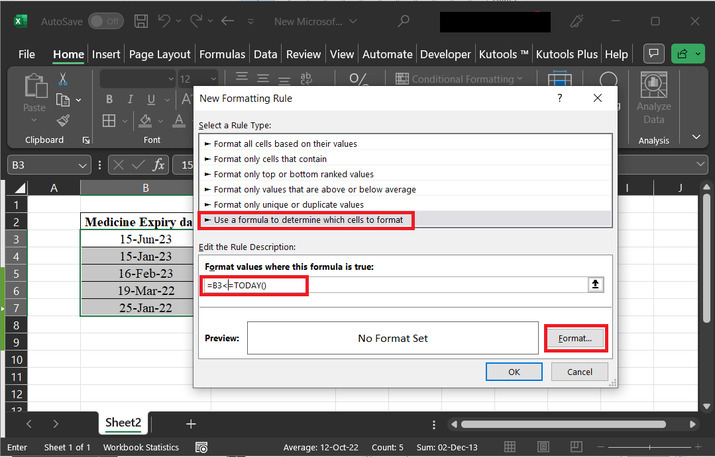Click the Cancel button
Viewport: 715px width, 457px height.
(x=580, y=372)
